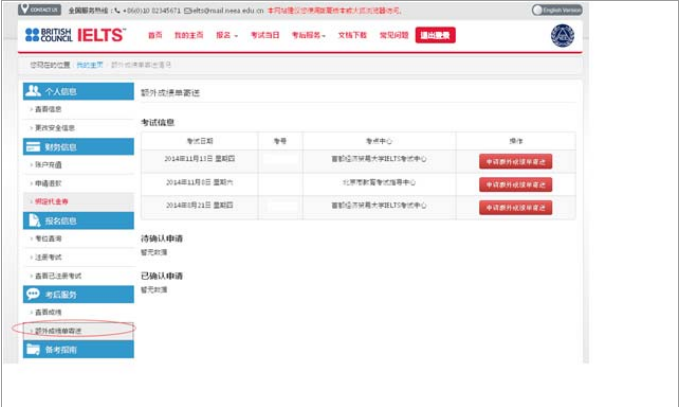This screenshot has height=407, width=679.
Task: Click the Contact Us badge
Action: pos(39,9)
